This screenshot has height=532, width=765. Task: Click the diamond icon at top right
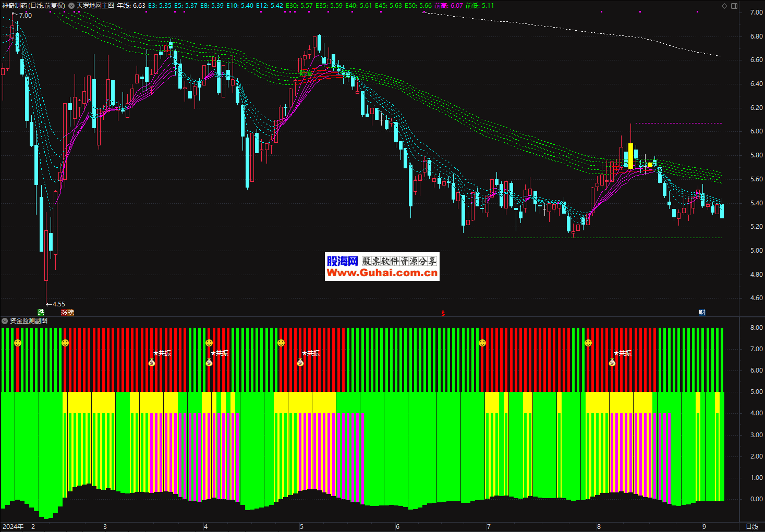724,6
